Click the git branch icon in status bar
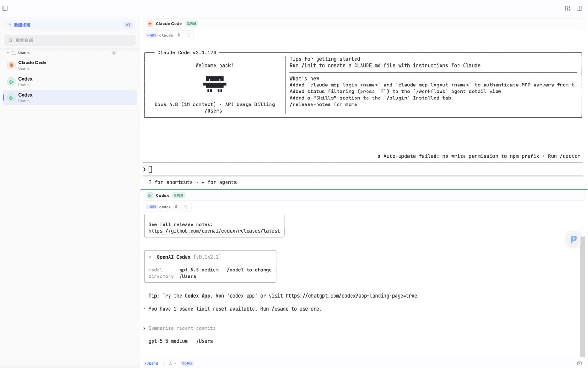588x368 pixels. tap(170, 363)
